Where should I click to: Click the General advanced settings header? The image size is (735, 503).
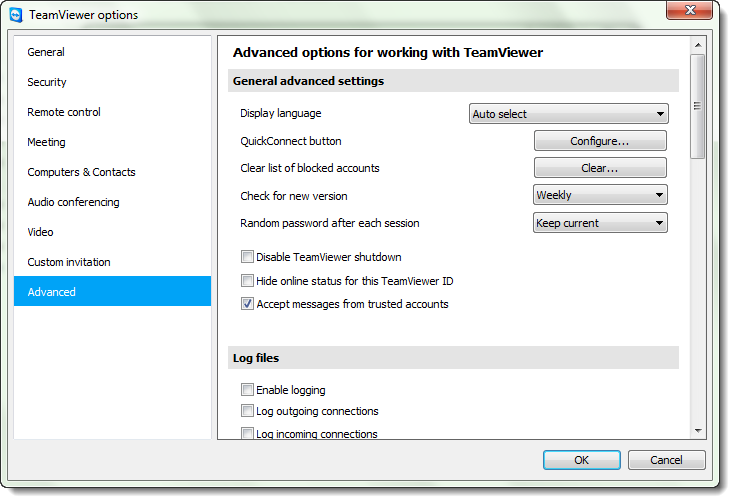(x=453, y=81)
